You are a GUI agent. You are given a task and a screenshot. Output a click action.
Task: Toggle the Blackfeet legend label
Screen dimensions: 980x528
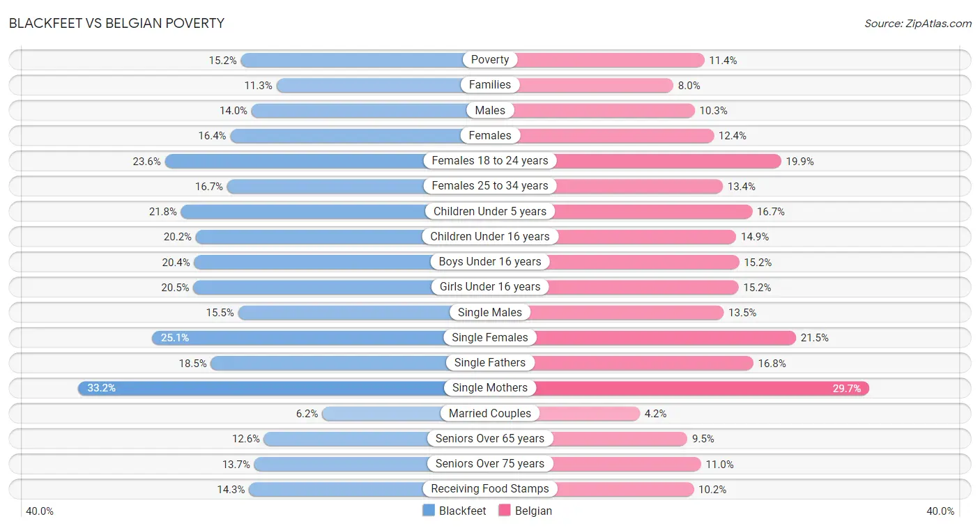(463, 511)
